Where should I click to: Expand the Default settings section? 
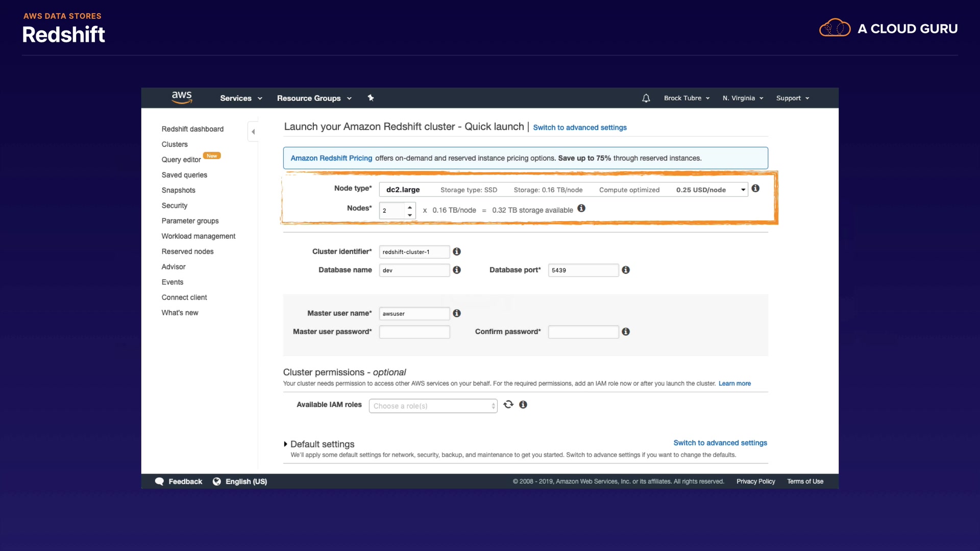(x=286, y=444)
